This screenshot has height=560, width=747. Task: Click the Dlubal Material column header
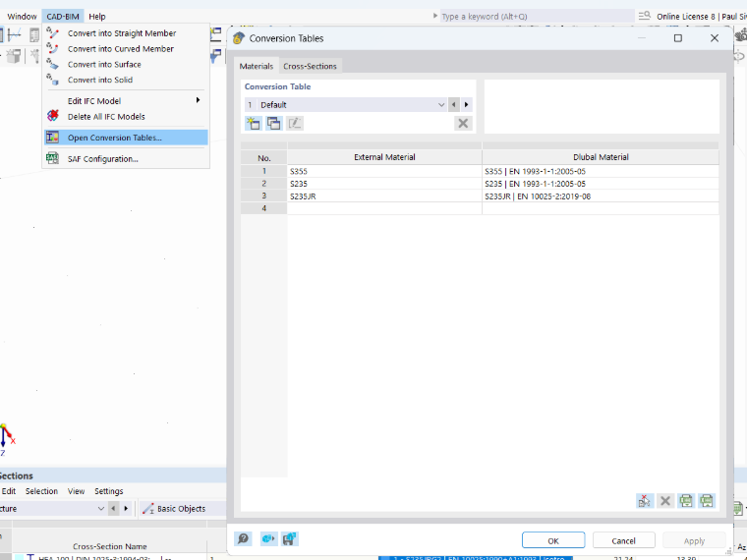point(601,157)
